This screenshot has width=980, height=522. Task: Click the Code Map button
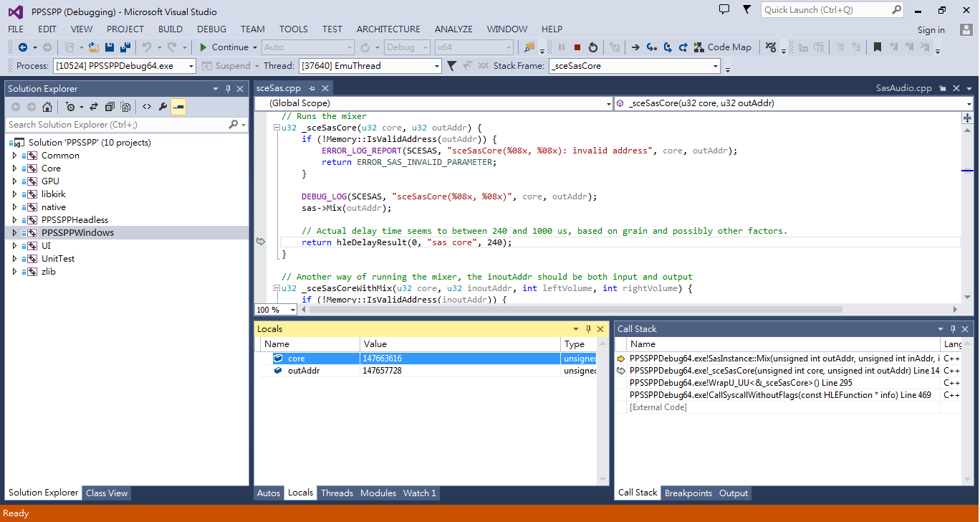(722, 47)
